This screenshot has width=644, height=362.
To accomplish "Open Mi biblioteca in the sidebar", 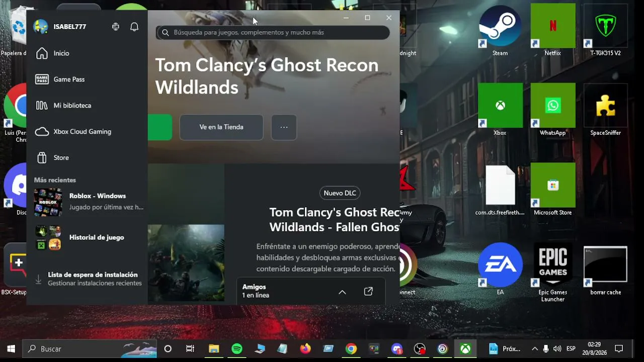I will click(x=87, y=106).
